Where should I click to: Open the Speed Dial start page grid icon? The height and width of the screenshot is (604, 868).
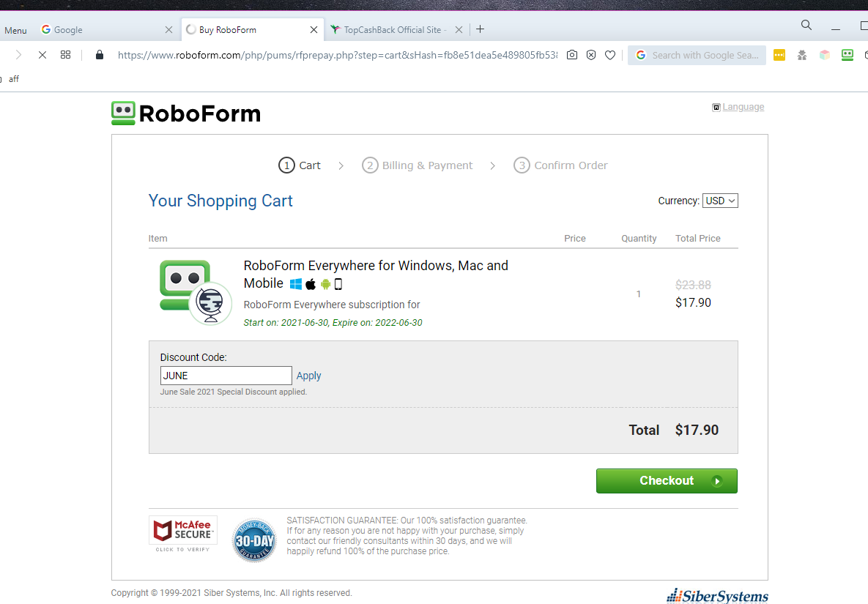[65, 55]
